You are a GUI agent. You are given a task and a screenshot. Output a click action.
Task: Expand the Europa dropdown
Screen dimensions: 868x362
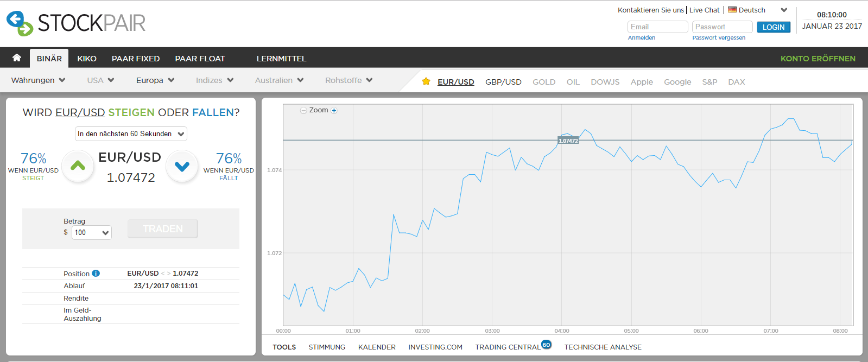pyautogui.click(x=155, y=80)
